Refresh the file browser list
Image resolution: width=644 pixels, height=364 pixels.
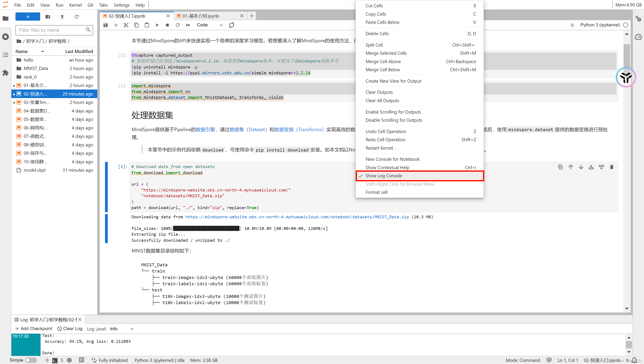click(76, 17)
